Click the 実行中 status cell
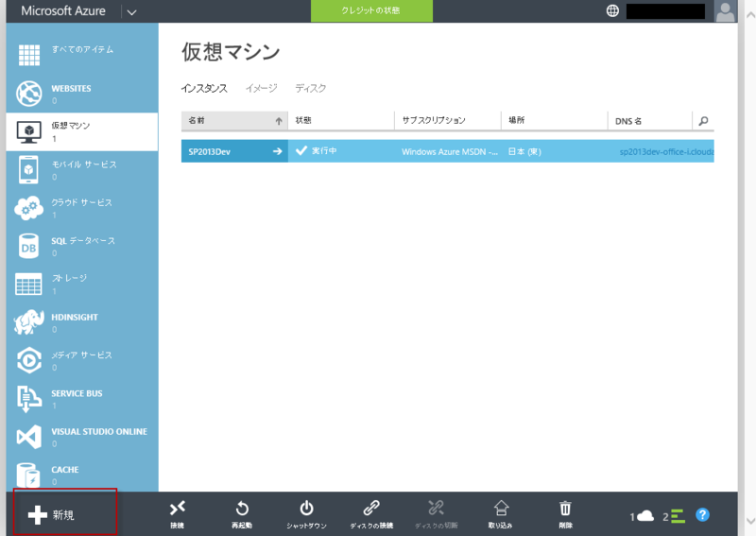 341,151
